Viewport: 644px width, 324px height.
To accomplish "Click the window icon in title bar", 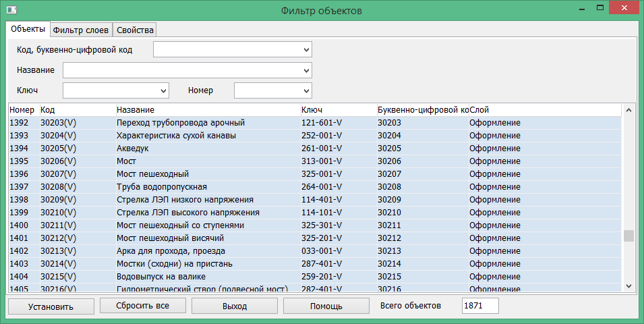I will pyautogui.click(x=9, y=11).
